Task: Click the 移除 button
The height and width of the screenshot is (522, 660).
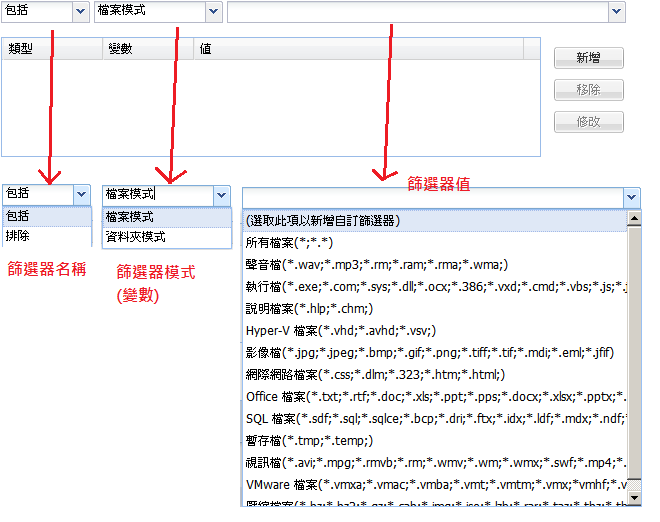Action: 588,90
